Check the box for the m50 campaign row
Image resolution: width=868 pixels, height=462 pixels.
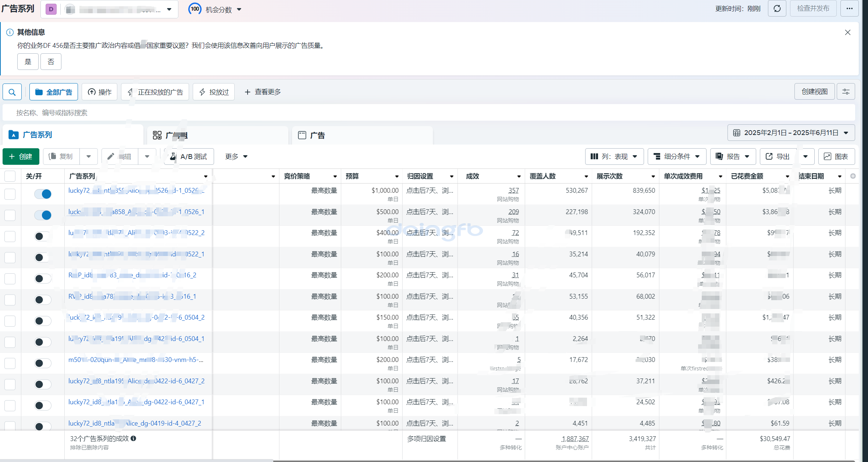pos(10,363)
